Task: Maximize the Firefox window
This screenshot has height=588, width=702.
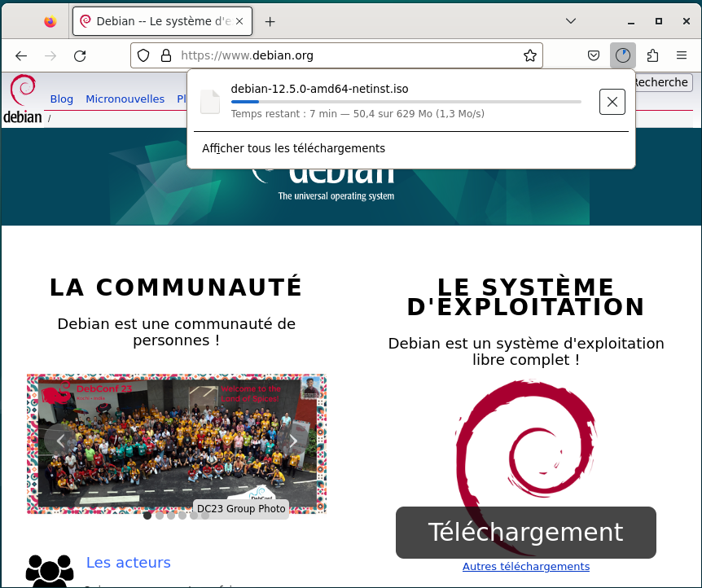Action: coord(659,21)
